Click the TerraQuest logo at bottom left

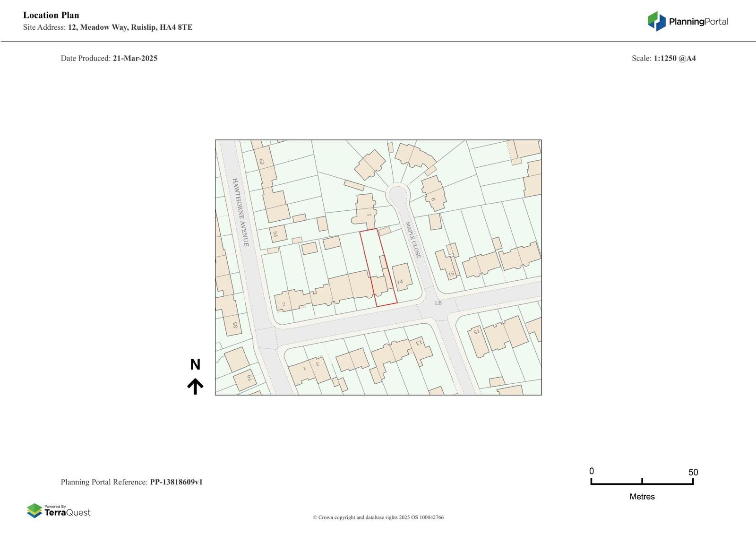pos(59,511)
